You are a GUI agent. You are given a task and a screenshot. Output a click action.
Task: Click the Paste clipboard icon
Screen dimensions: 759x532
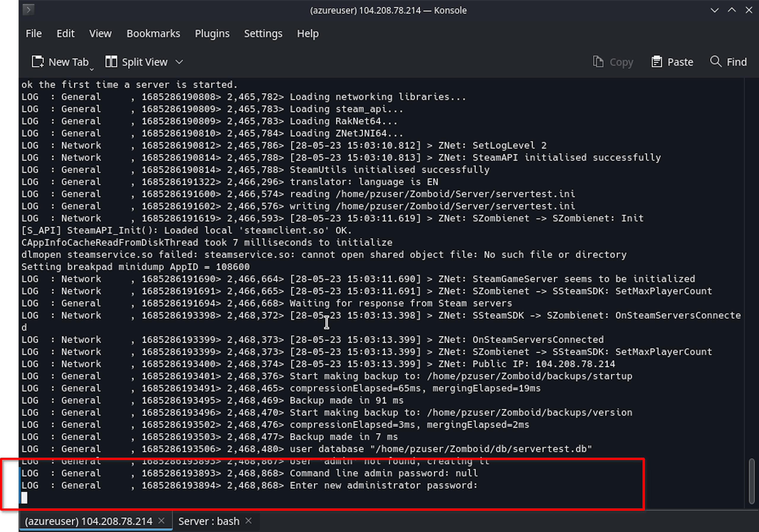click(656, 61)
